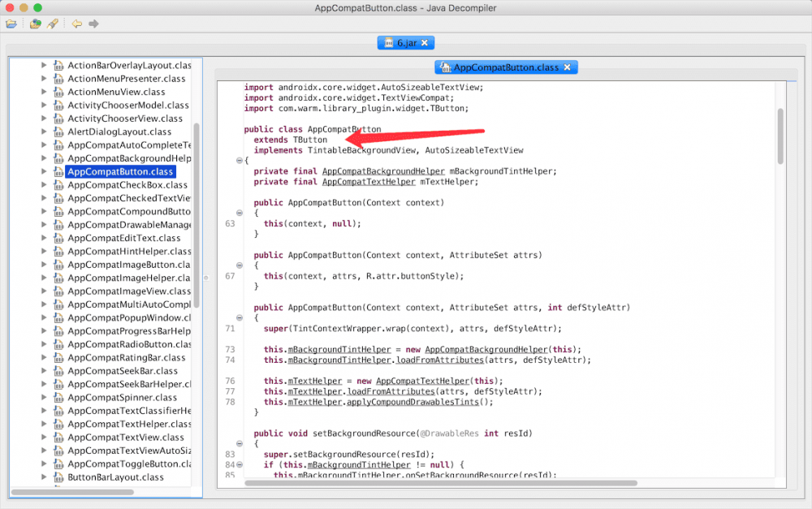Viewport: 812px width, 509px height.
Task: Select AppCompatButton.class in tree
Action: coord(120,171)
